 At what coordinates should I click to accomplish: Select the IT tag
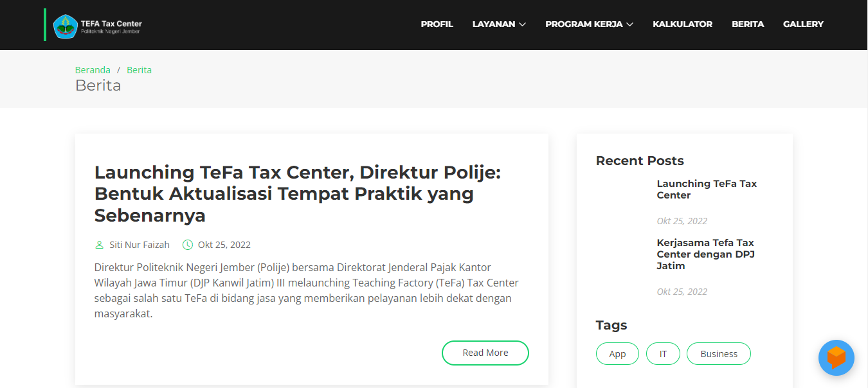pyautogui.click(x=663, y=354)
